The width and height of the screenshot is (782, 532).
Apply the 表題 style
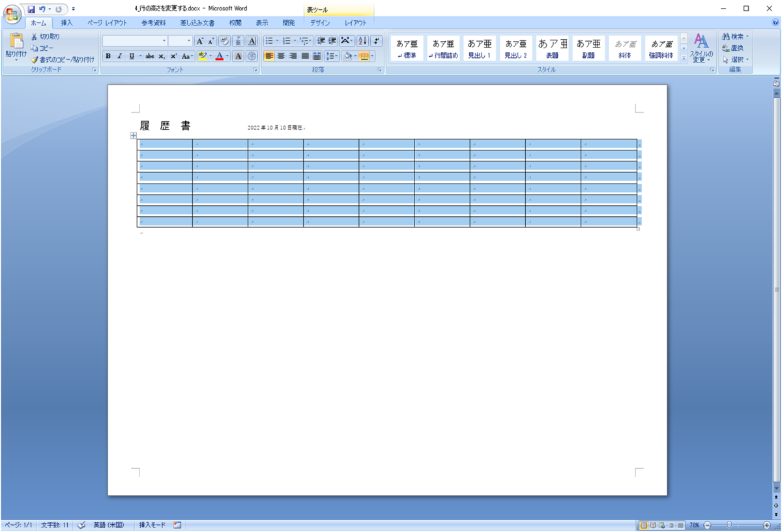pos(552,48)
